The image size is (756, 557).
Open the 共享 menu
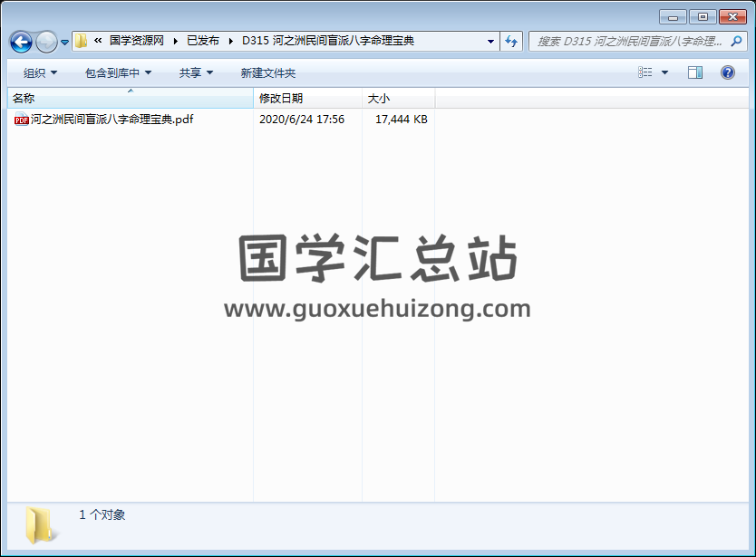pyautogui.click(x=196, y=72)
